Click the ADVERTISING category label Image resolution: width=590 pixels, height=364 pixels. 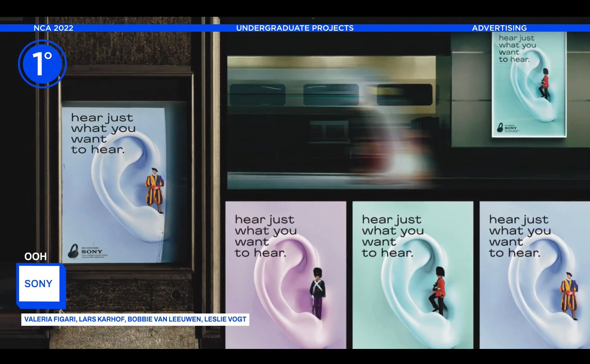tap(499, 28)
